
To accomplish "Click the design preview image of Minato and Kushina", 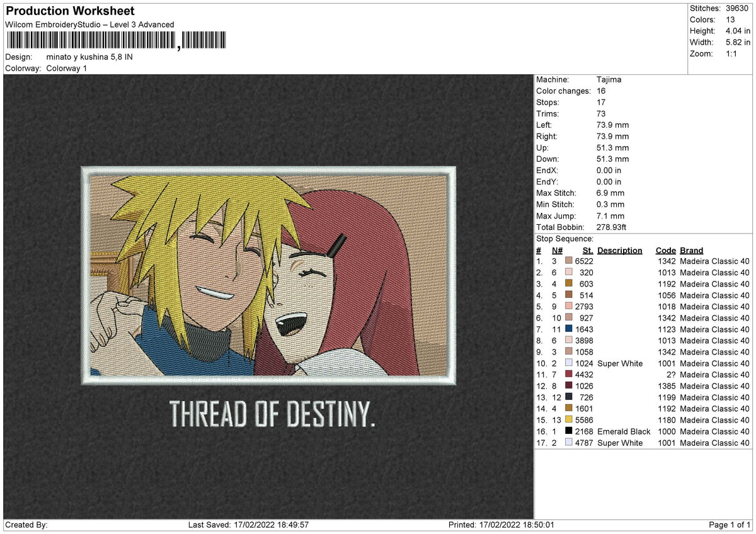I will pos(268,275).
